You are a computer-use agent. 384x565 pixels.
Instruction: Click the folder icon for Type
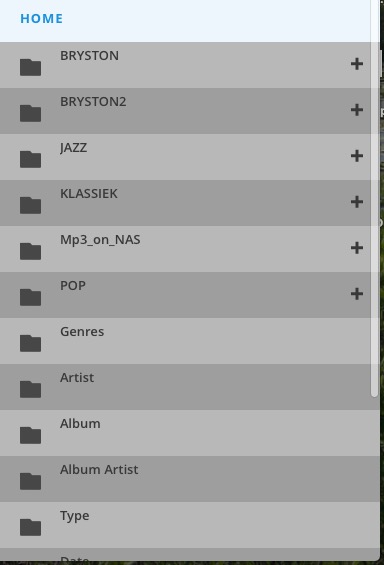pos(30,527)
